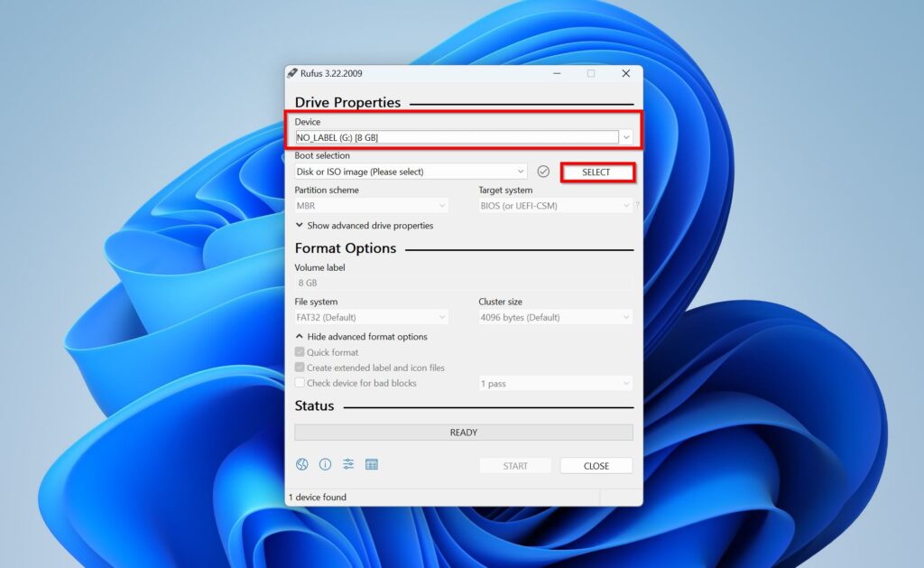Click the checksum icon beside boot selection
This screenshot has width=924, height=568.
[542, 172]
